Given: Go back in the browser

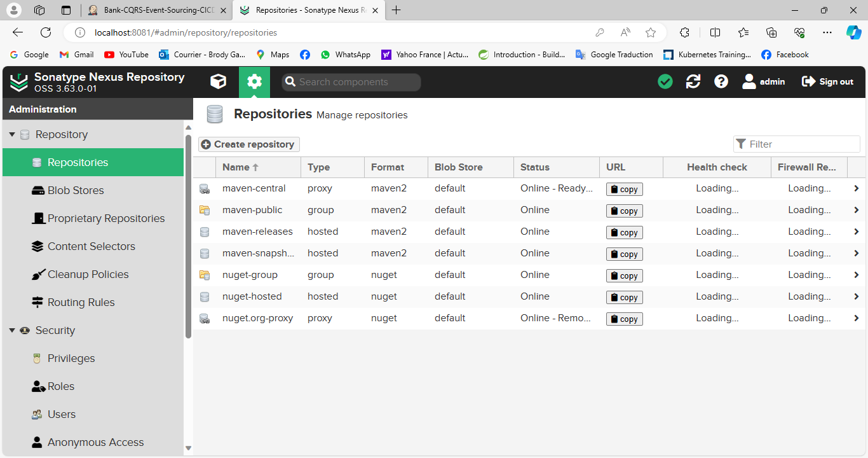Looking at the screenshot, I should 17,32.
